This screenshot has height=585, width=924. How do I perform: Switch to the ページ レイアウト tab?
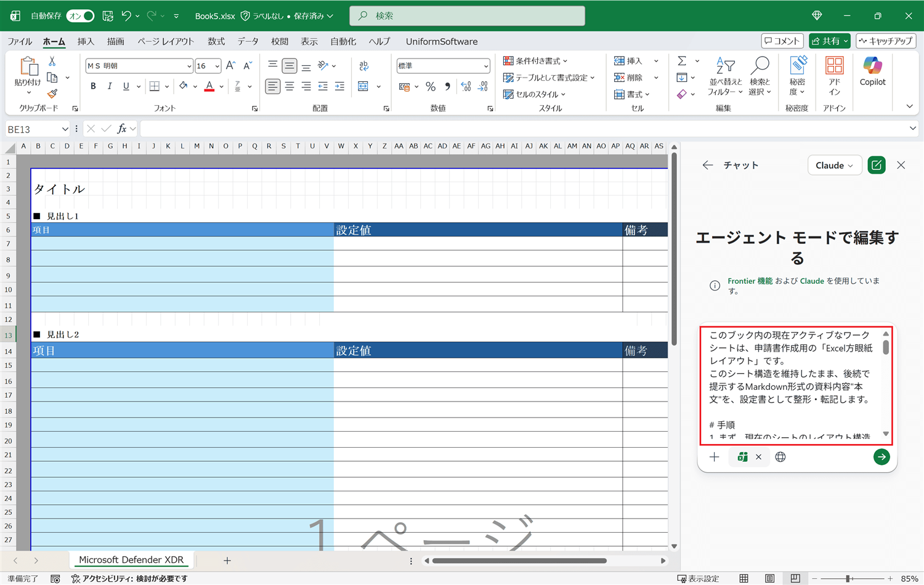tap(166, 41)
